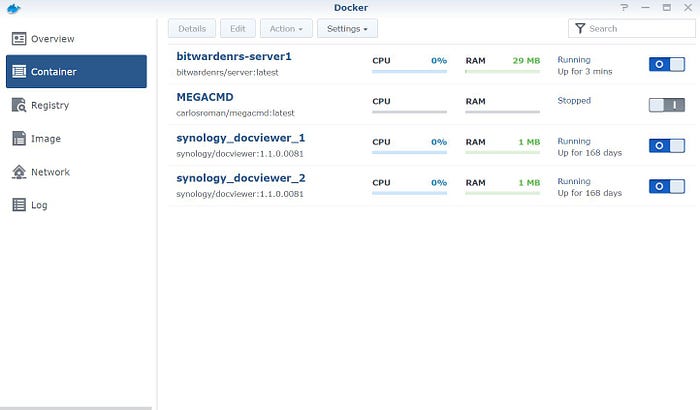Click the Details button

pos(192,29)
